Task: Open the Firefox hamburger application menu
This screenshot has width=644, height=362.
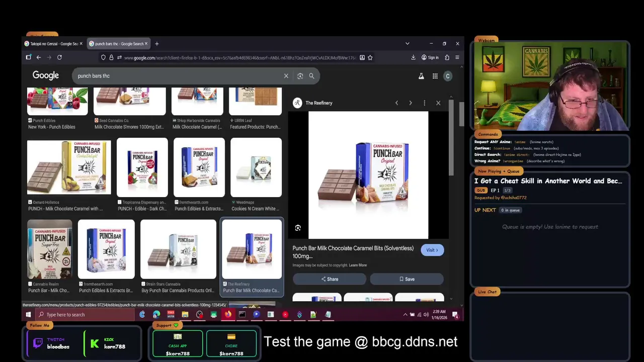Action: [x=457, y=58]
